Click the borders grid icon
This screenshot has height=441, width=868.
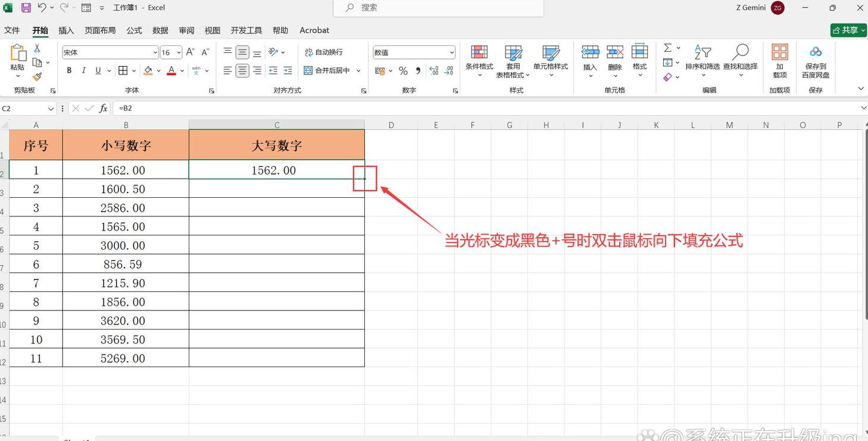pos(123,70)
